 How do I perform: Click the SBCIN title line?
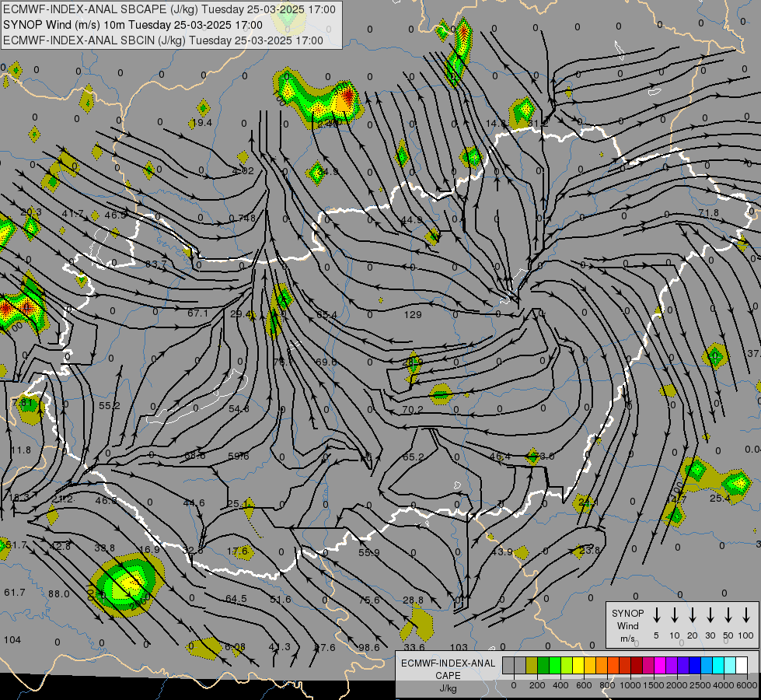(163, 40)
